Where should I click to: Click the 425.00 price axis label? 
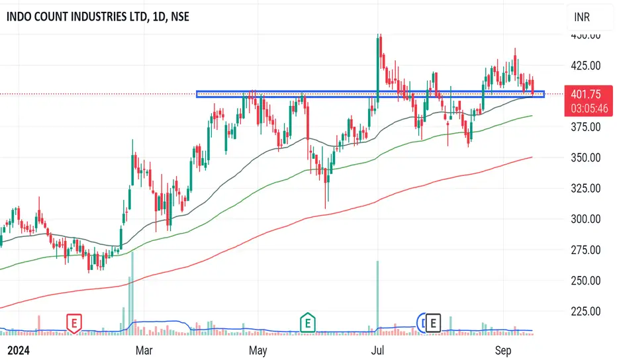(585, 66)
